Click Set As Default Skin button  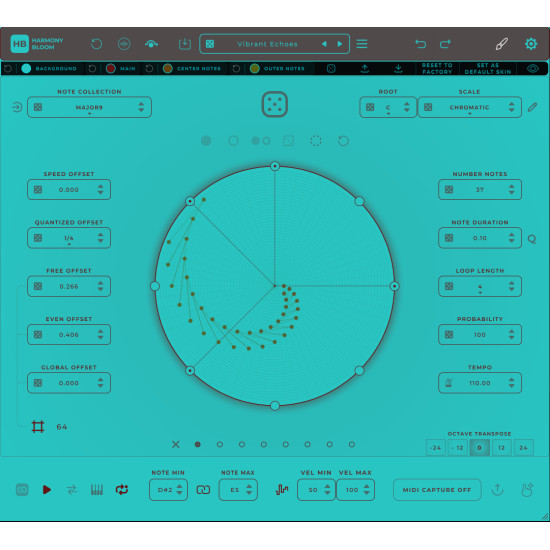[x=488, y=68]
